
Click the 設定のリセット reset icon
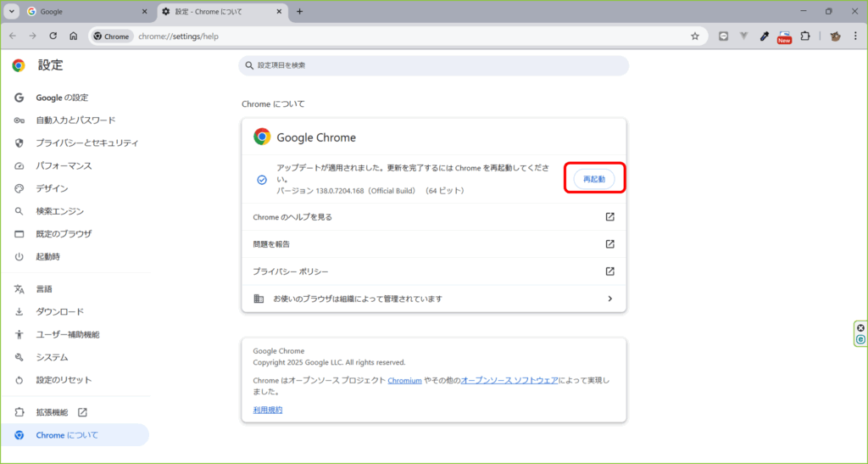point(19,380)
